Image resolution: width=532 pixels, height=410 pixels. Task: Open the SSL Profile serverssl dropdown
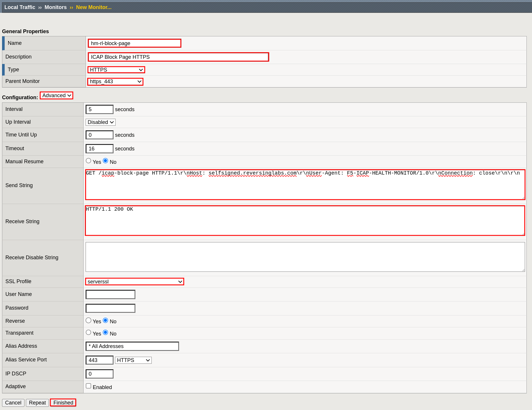click(x=135, y=281)
